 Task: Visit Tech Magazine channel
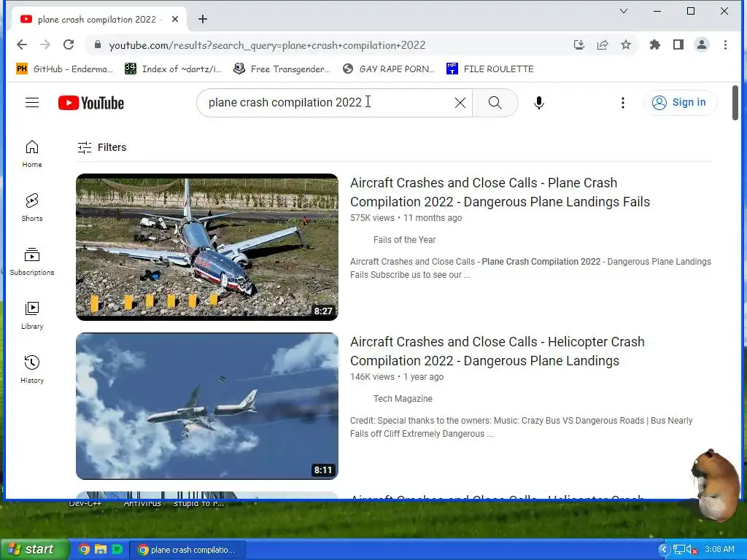click(403, 399)
